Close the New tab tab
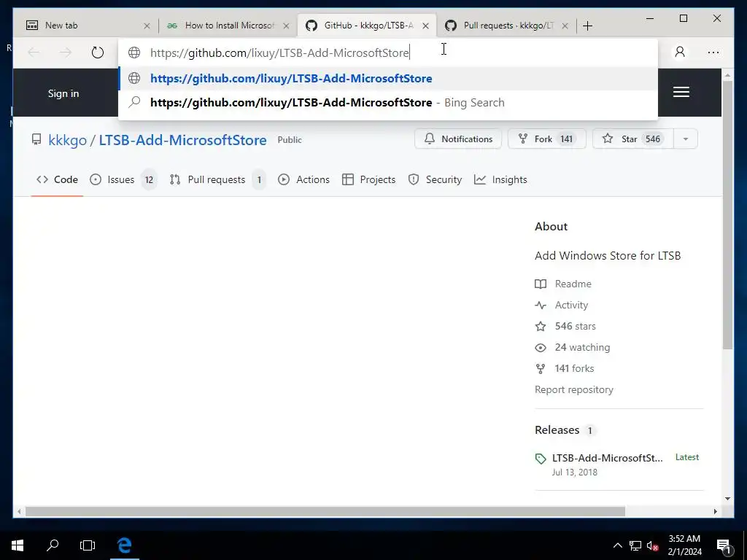This screenshot has width=747, height=560. point(147,26)
